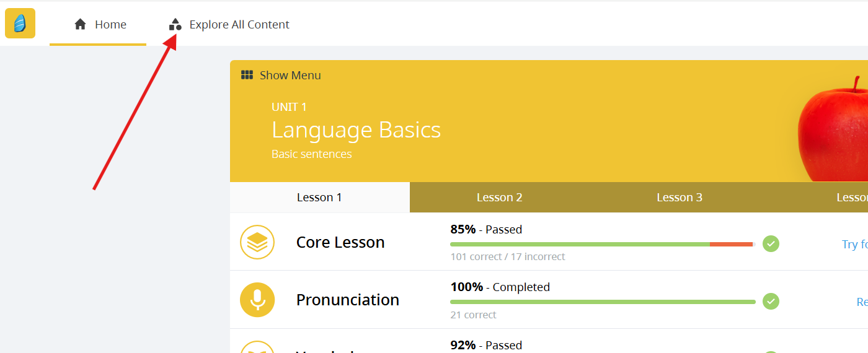The width and height of the screenshot is (868, 353).
Task: Click the 101 correct / 17 incorrect text
Action: [508, 256]
